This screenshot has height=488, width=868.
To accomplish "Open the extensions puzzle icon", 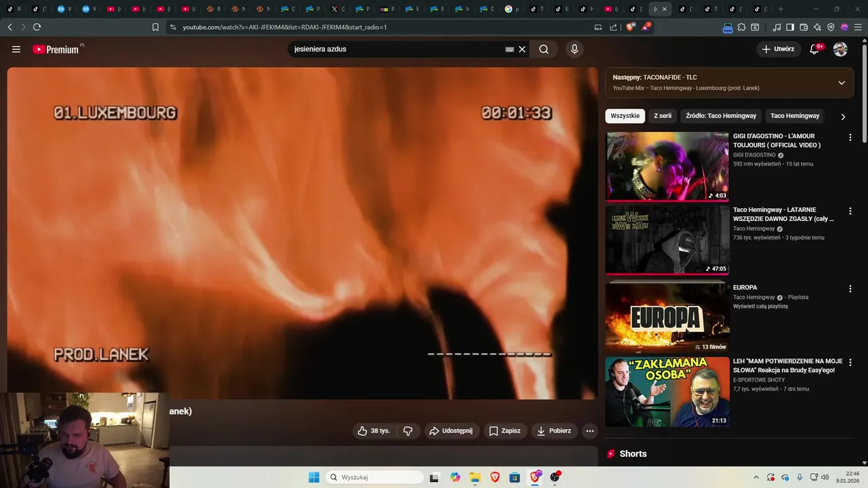I will pyautogui.click(x=742, y=27).
